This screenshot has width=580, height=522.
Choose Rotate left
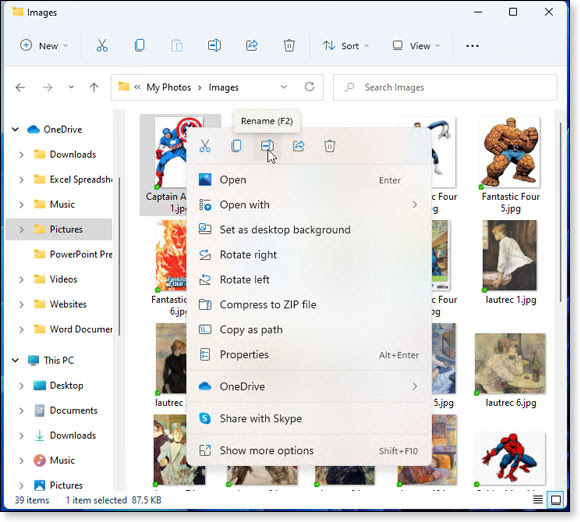309,280
